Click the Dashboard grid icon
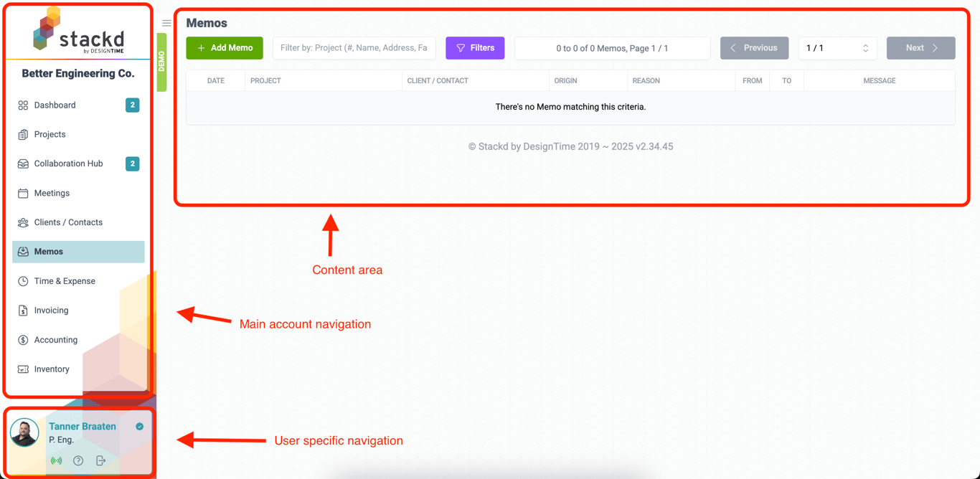The width and height of the screenshot is (980, 479). click(23, 105)
